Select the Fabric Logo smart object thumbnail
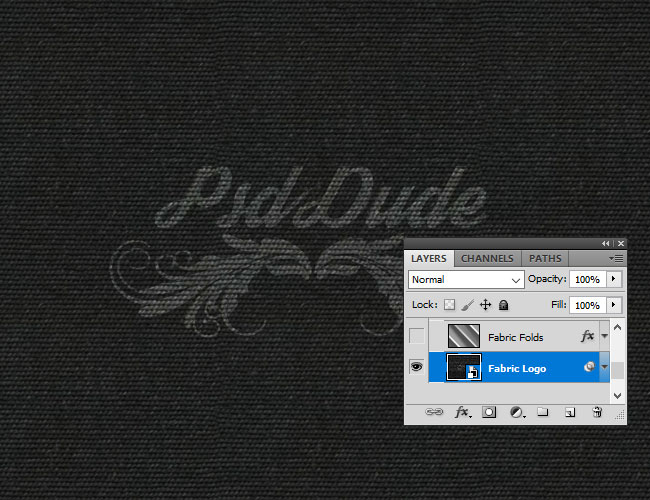This screenshot has height=500, width=650. pyautogui.click(x=464, y=367)
